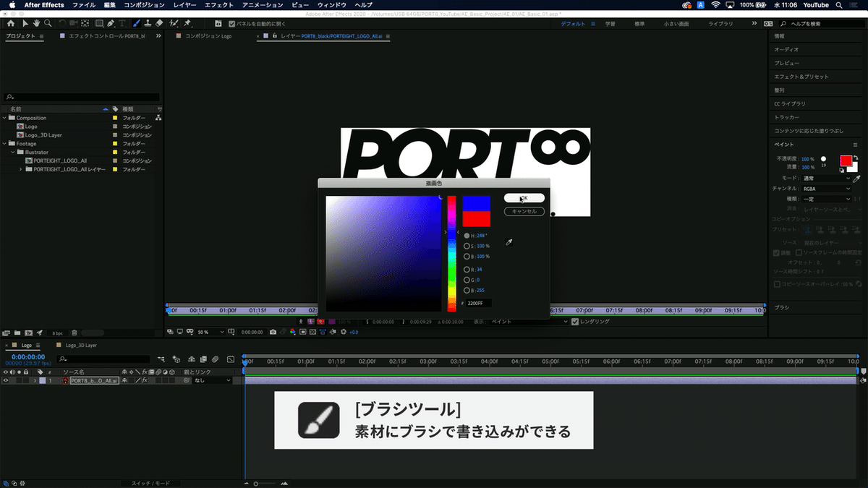The width and height of the screenshot is (868, 488).
Task: Select the Hand tool
Action: 36,23
